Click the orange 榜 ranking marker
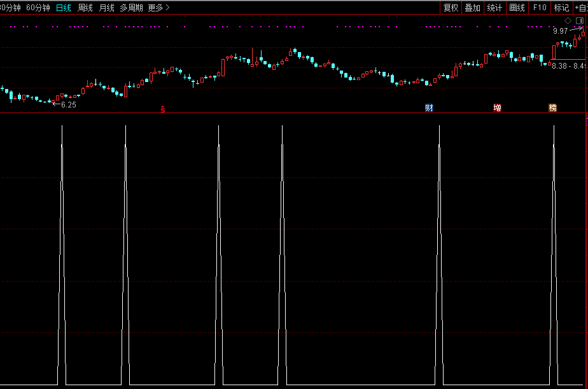 pos(552,108)
